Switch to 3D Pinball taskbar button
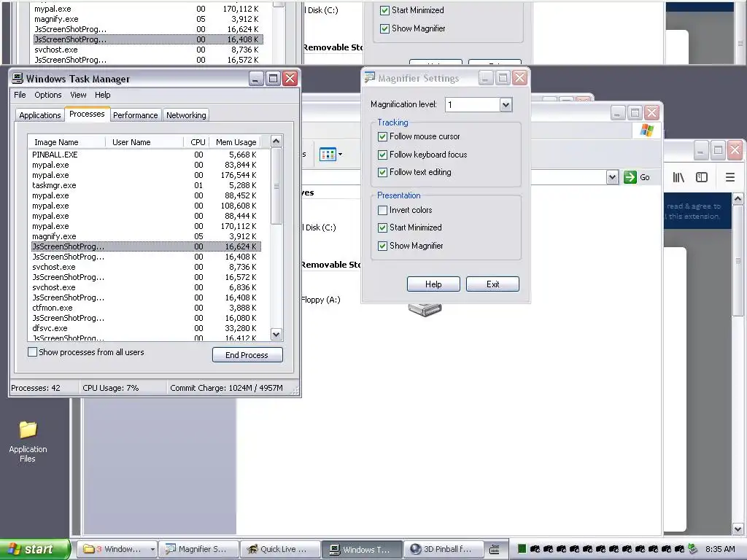747x560 pixels. (444, 549)
